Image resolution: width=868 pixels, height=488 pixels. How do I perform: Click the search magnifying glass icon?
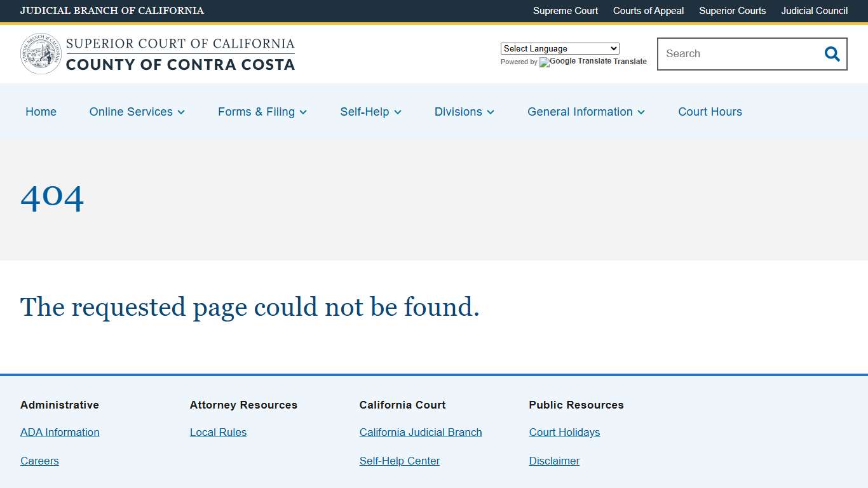tap(832, 54)
